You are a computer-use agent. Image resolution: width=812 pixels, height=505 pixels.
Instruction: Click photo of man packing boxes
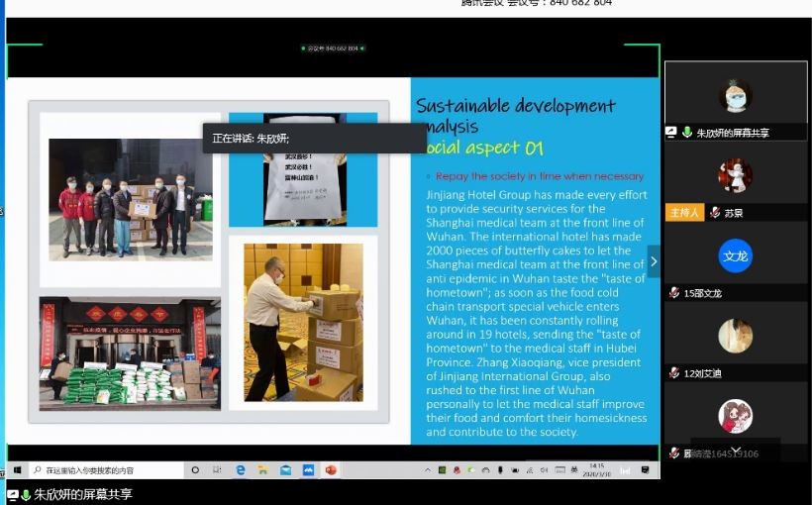click(303, 322)
